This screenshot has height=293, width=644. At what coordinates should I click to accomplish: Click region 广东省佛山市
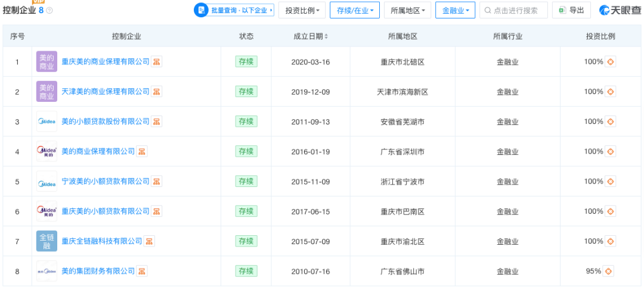402,272
